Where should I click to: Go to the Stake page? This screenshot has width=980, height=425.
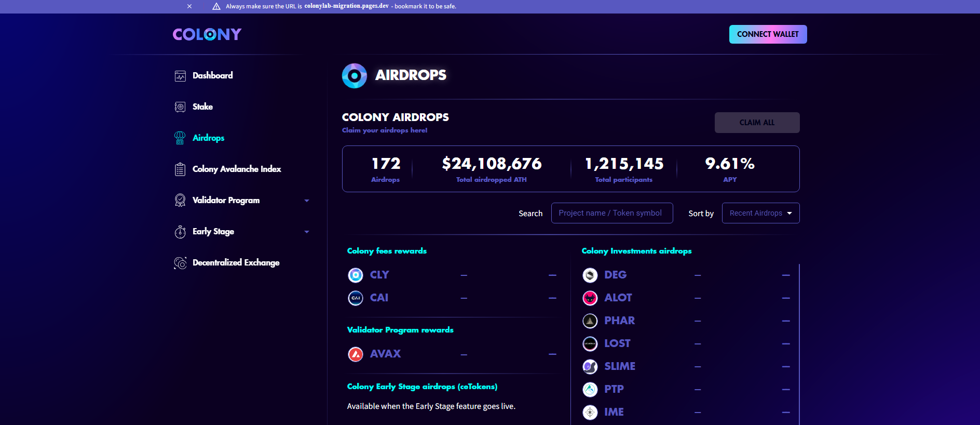tap(202, 107)
